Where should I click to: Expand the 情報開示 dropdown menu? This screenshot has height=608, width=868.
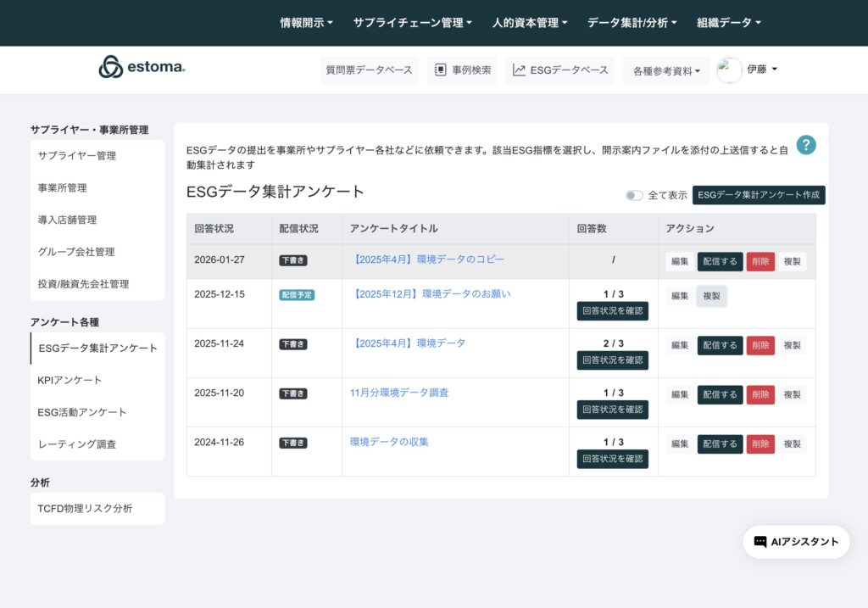(306, 23)
